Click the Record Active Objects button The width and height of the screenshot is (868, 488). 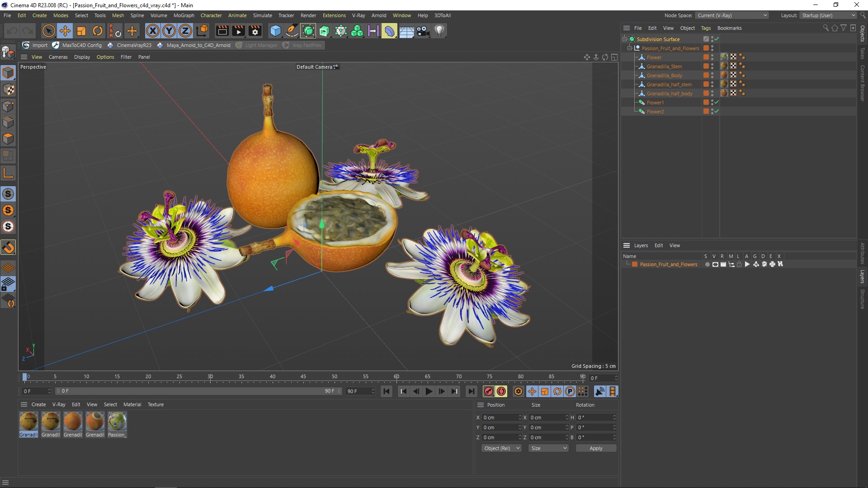click(488, 391)
